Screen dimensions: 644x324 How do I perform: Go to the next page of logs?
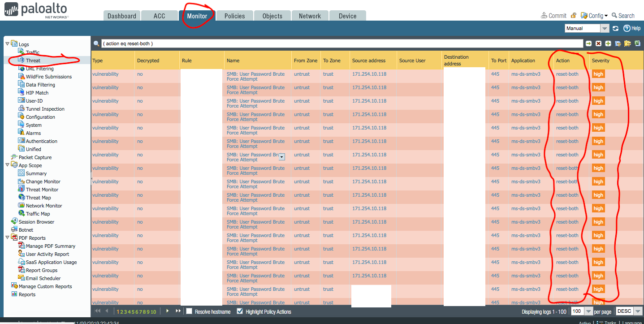[x=167, y=311]
